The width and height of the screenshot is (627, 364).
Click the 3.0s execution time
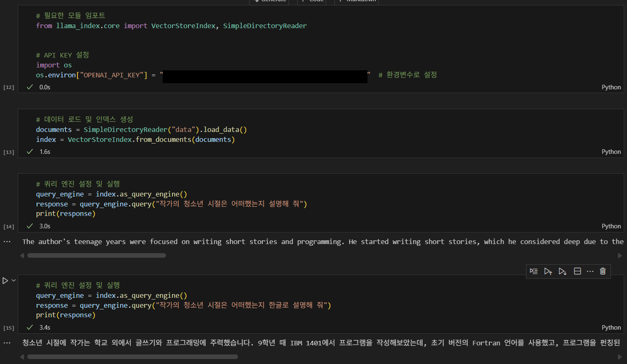coord(45,226)
